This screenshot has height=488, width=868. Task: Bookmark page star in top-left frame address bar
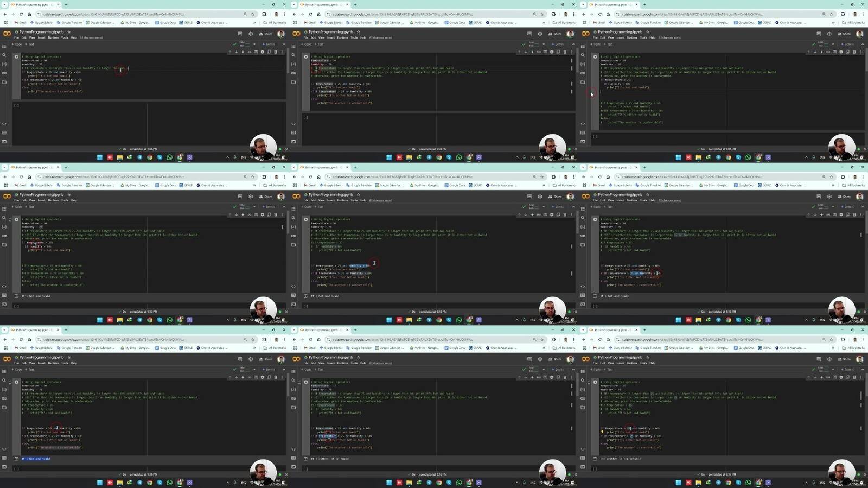[x=252, y=14]
